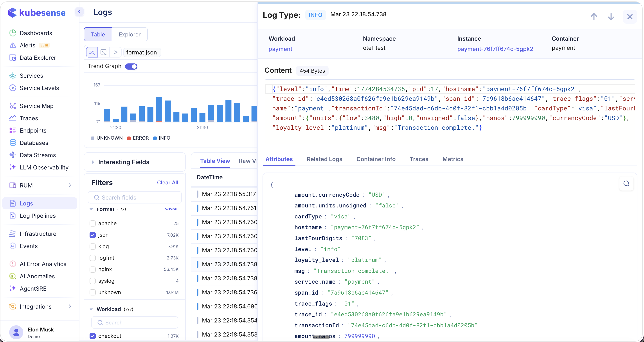Enable the Trend Graph toggle
Image resolution: width=644 pixels, height=342 pixels.
[131, 66]
